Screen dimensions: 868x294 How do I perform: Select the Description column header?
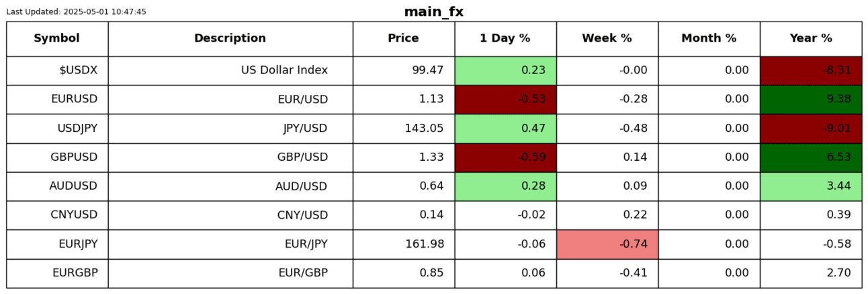coord(230,38)
